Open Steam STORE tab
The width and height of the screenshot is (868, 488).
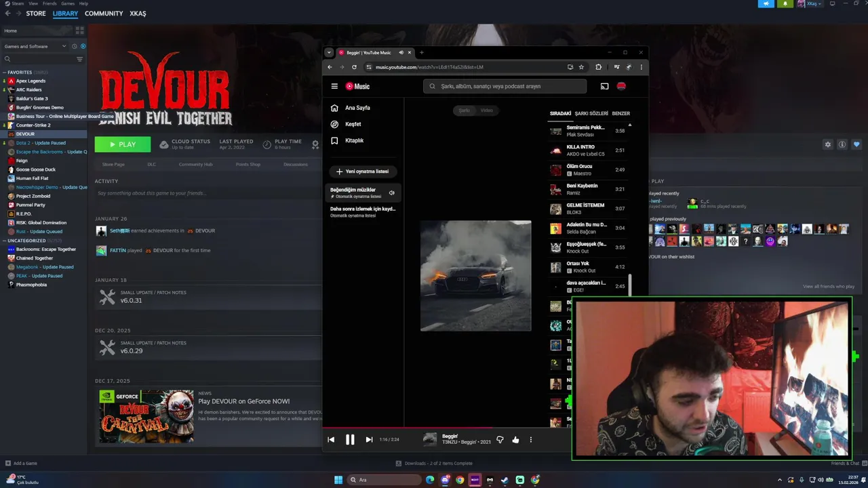pyautogui.click(x=36, y=14)
